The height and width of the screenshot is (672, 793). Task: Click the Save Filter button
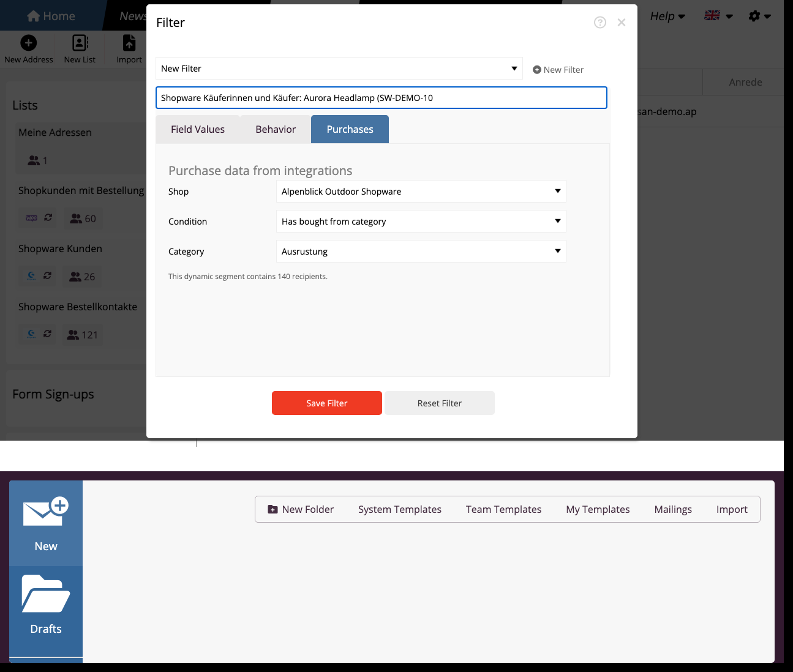click(x=327, y=403)
